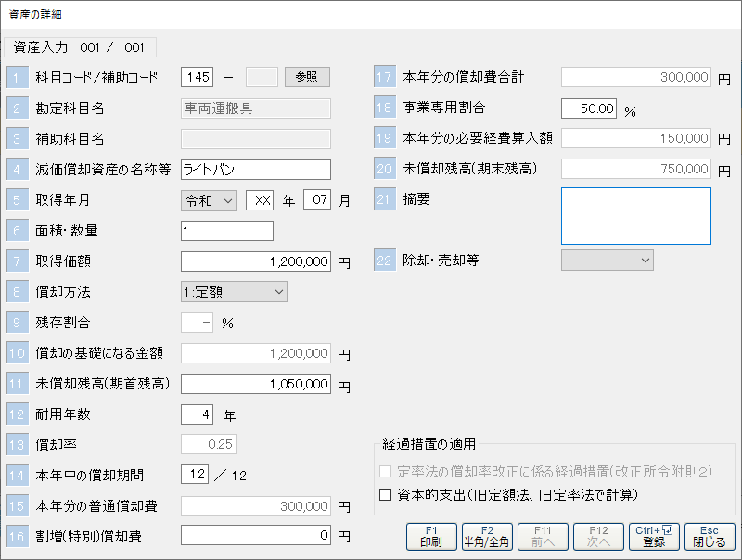Click the 科目コード field containing 145
The height and width of the screenshot is (560, 742).
tap(198, 77)
